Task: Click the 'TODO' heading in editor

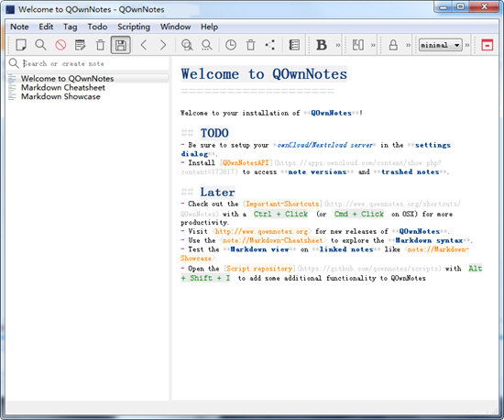Action: (x=214, y=133)
